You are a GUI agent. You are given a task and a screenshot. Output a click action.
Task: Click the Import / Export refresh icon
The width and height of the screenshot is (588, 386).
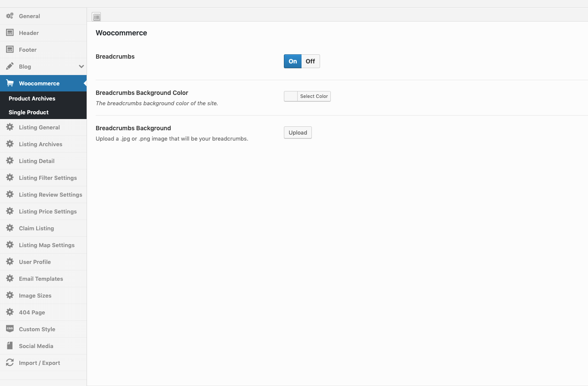click(x=9, y=363)
